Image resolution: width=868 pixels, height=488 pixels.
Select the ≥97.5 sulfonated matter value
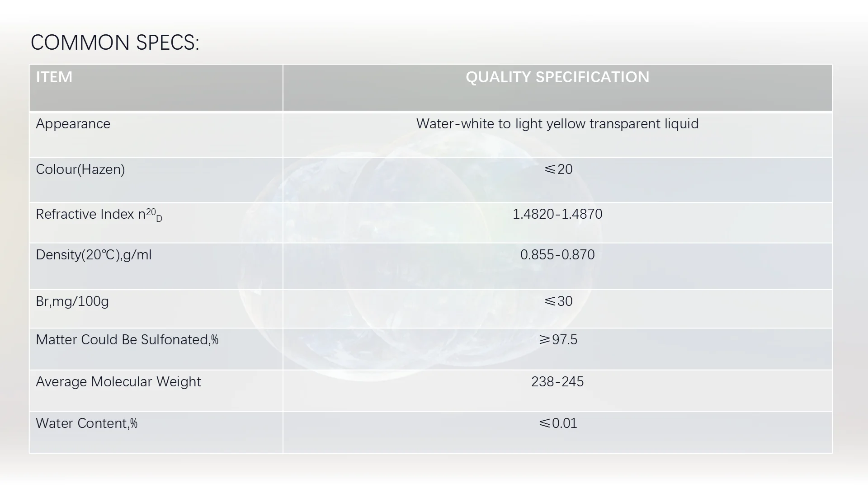[558, 340]
